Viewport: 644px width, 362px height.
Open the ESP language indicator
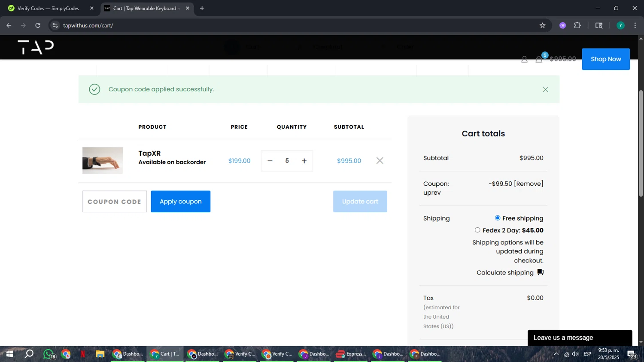(x=587, y=354)
